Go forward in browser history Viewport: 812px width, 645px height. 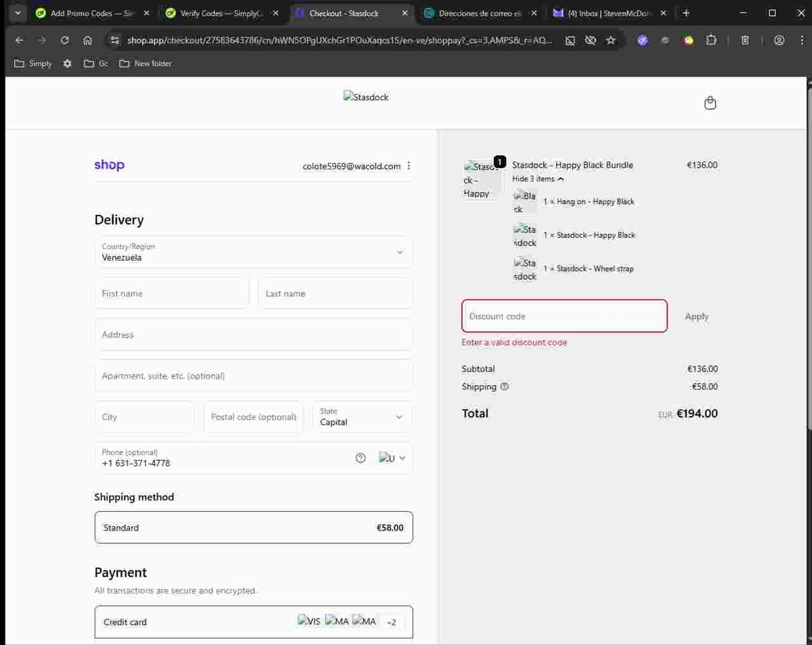[x=42, y=40]
